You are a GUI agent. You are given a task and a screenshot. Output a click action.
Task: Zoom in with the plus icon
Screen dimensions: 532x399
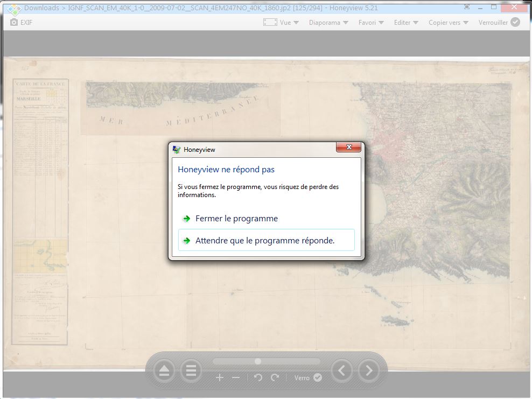pyautogui.click(x=220, y=377)
